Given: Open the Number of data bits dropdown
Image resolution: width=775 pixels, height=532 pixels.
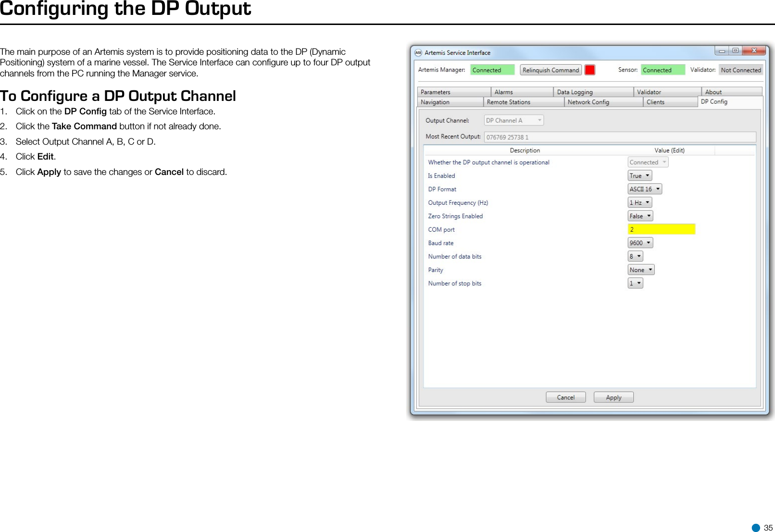Looking at the screenshot, I should pyautogui.click(x=635, y=257).
